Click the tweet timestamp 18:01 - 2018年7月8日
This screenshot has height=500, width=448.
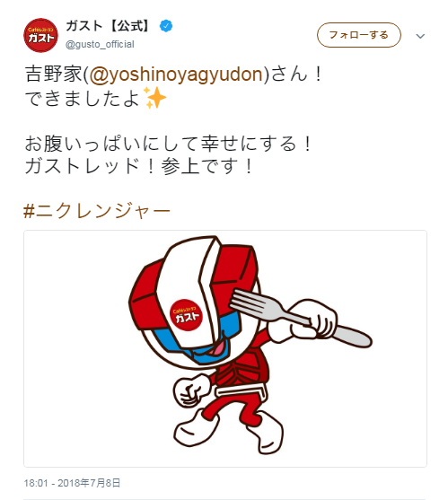pyautogui.click(x=72, y=483)
